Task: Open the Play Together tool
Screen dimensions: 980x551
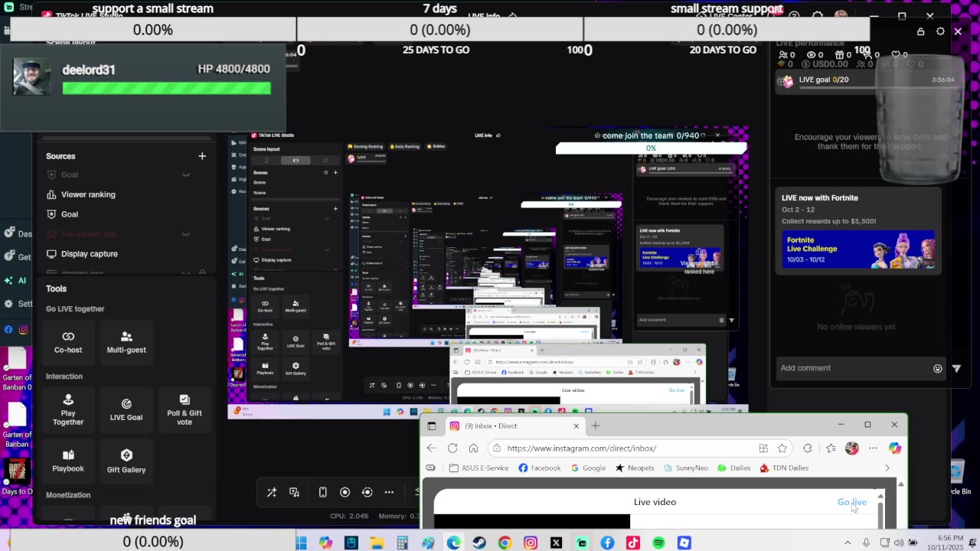Action: point(68,410)
